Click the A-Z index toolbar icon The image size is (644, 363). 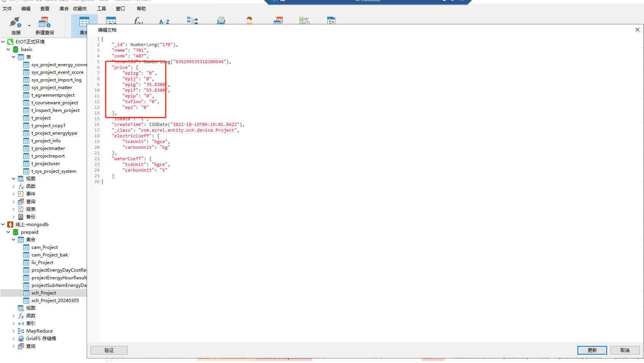164,22
